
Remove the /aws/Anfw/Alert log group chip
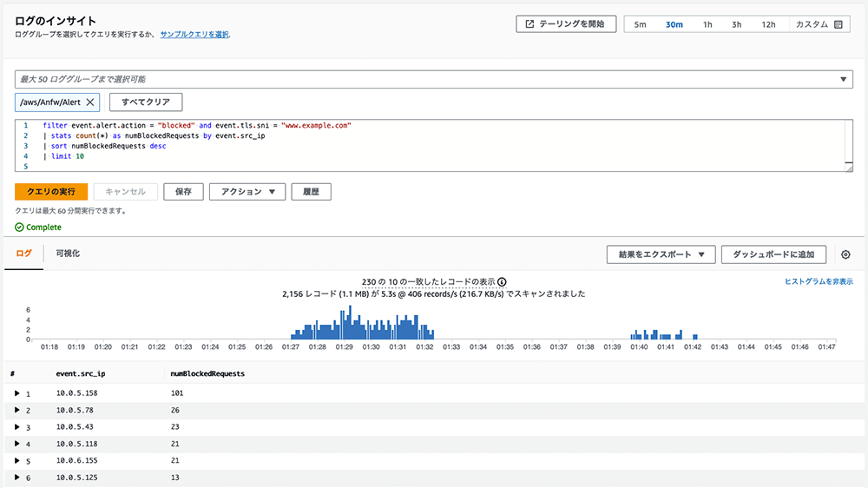click(x=90, y=102)
